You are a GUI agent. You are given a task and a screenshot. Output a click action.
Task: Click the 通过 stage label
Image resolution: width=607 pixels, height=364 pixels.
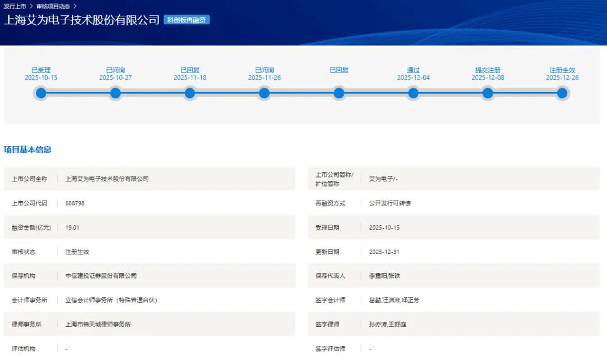[x=414, y=70]
